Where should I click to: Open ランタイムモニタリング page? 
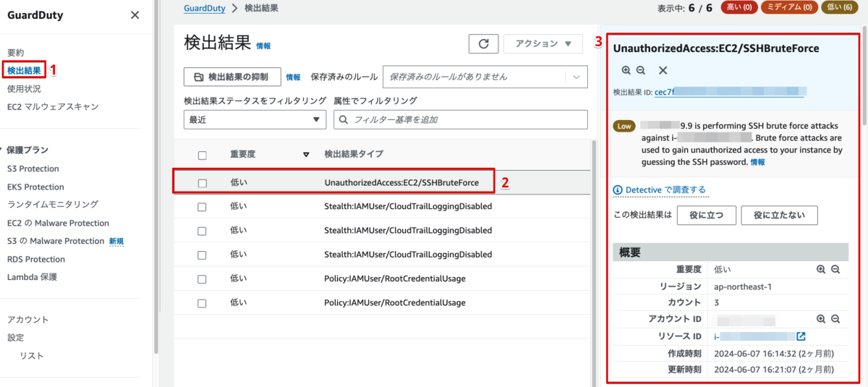pyautogui.click(x=53, y=205)
